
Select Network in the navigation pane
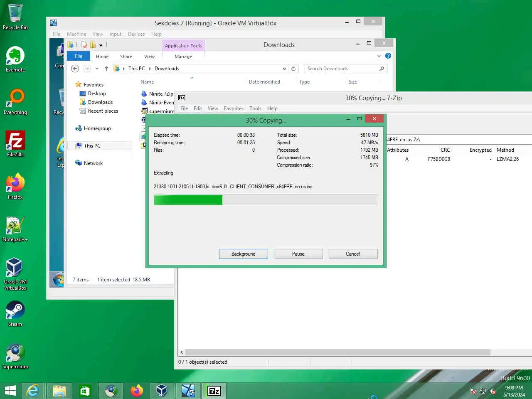93,163
